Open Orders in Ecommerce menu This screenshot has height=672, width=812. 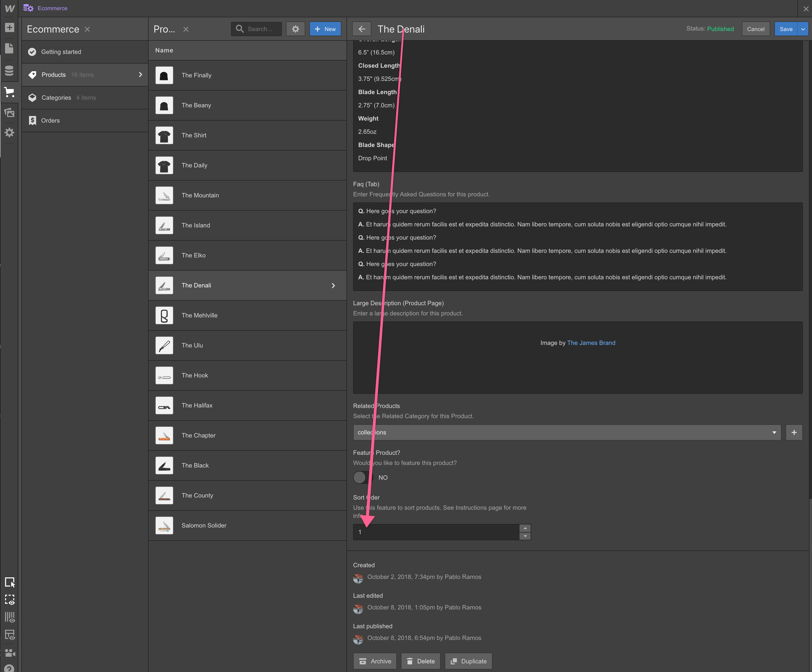[50, 121]
